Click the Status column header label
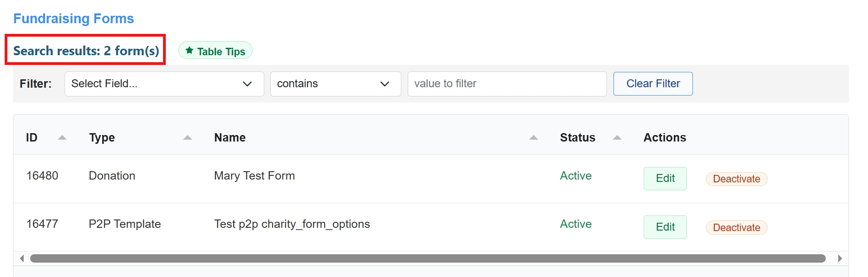Image resolution: width=868 pixels, height=277 pixels. (x=577, y=138)
